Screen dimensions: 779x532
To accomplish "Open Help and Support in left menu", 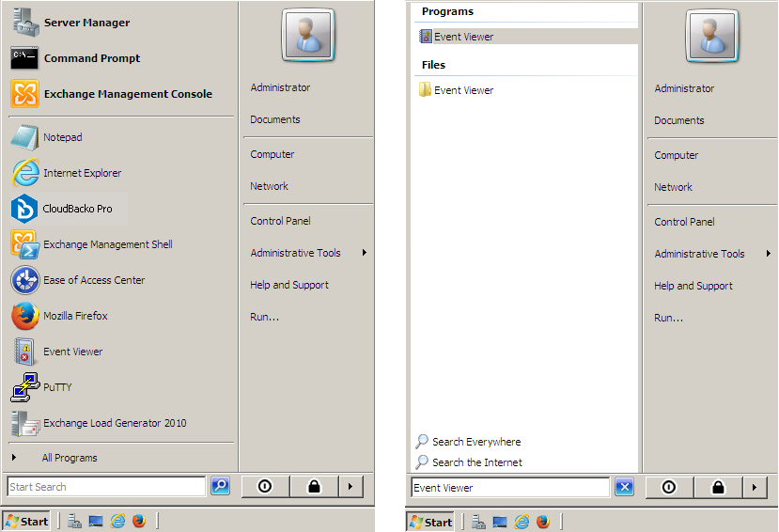I will 289,285.
